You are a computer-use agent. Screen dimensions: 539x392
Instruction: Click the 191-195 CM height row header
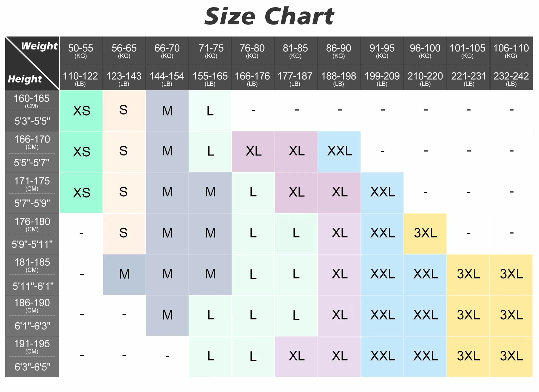point(32,356)
